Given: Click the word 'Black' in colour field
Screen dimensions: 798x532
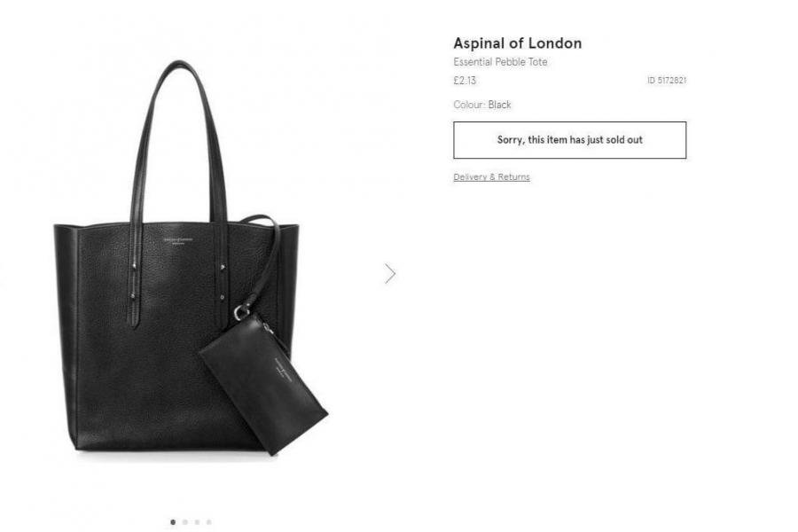Looking at the screenshot, I should 499,105.
